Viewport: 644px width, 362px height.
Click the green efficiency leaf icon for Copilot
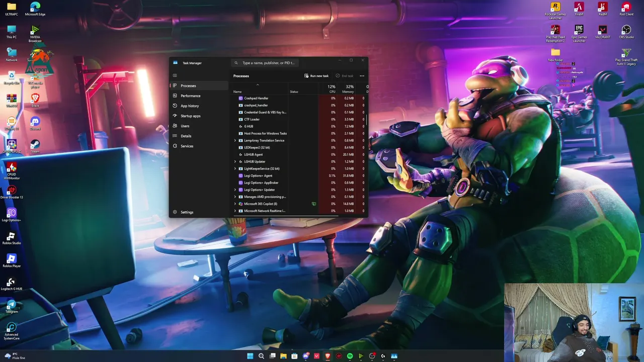point(313,204)
